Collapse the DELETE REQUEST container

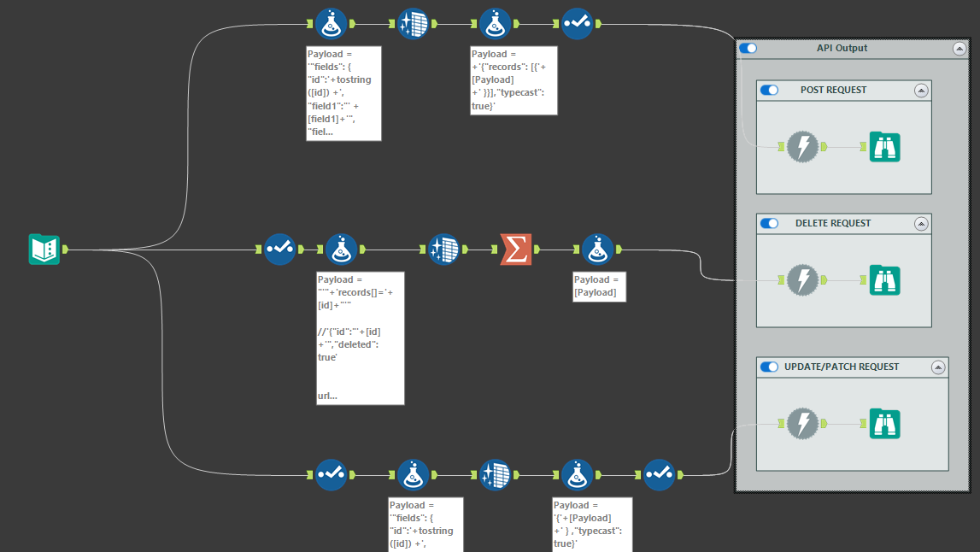point(920,223)
